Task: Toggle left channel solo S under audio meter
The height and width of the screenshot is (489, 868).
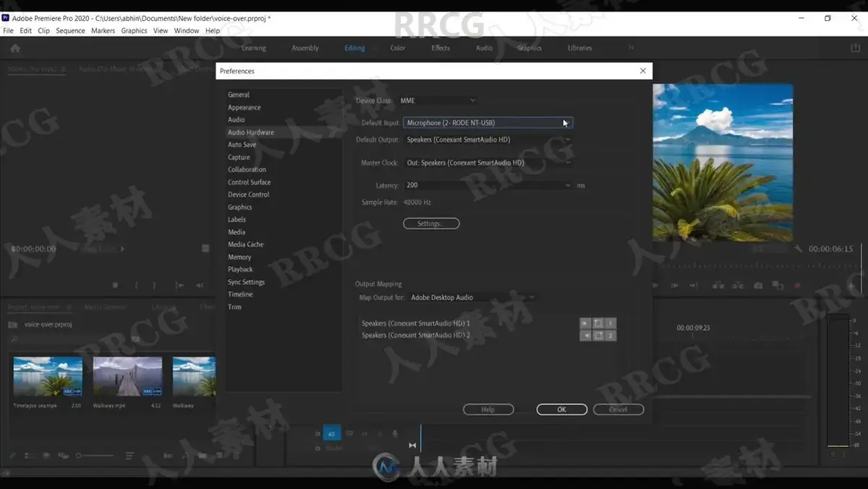Action: click(833, 454)
